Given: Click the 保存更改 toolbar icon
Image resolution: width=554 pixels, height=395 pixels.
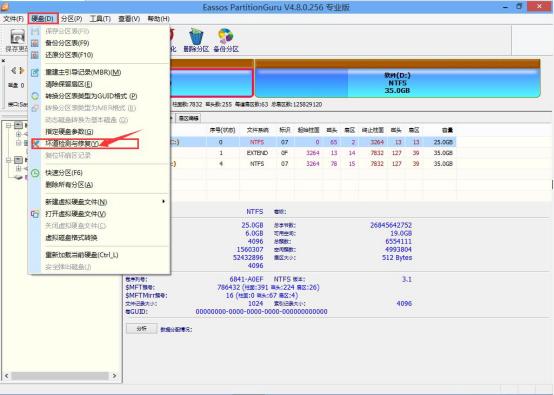Looking at the screenshot, I should (x=17, y=40).
